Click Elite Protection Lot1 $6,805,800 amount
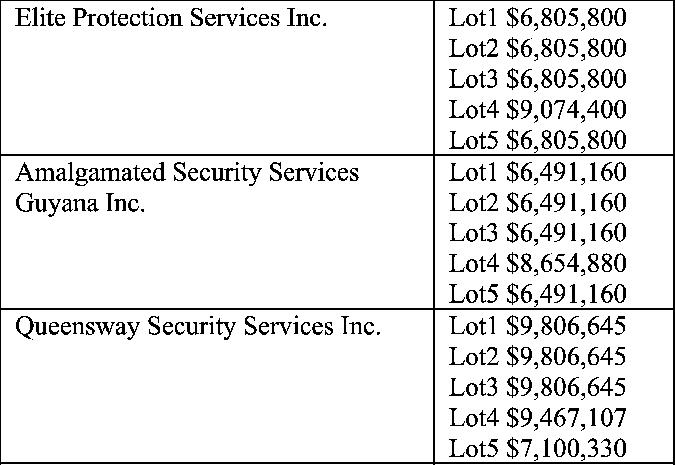This screenshot has width=675, height=465. pyautogui.click(x=537, y=18)
